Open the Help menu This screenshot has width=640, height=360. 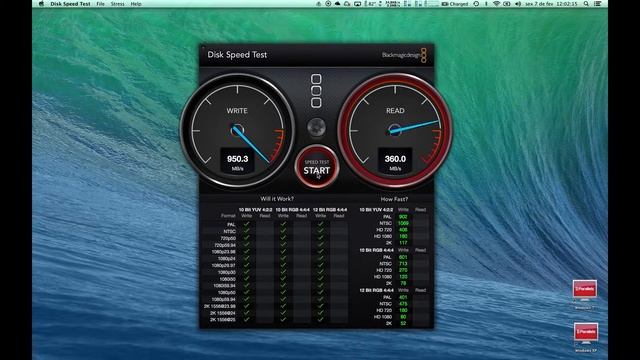coord(136,4)
